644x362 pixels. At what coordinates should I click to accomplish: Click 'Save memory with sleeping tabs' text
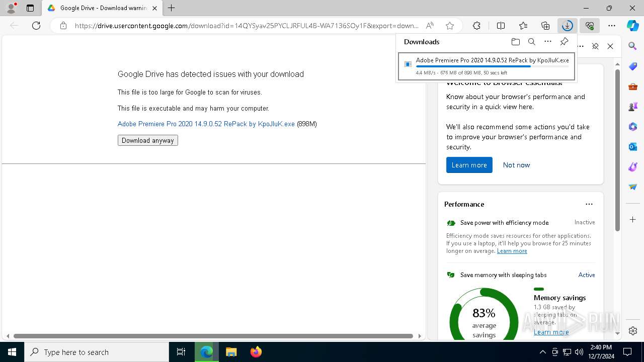pos(503,275)
